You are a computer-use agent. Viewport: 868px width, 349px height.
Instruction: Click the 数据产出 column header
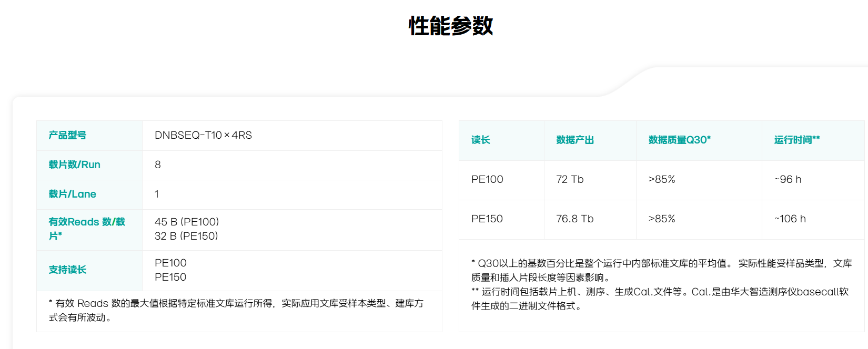575,140
